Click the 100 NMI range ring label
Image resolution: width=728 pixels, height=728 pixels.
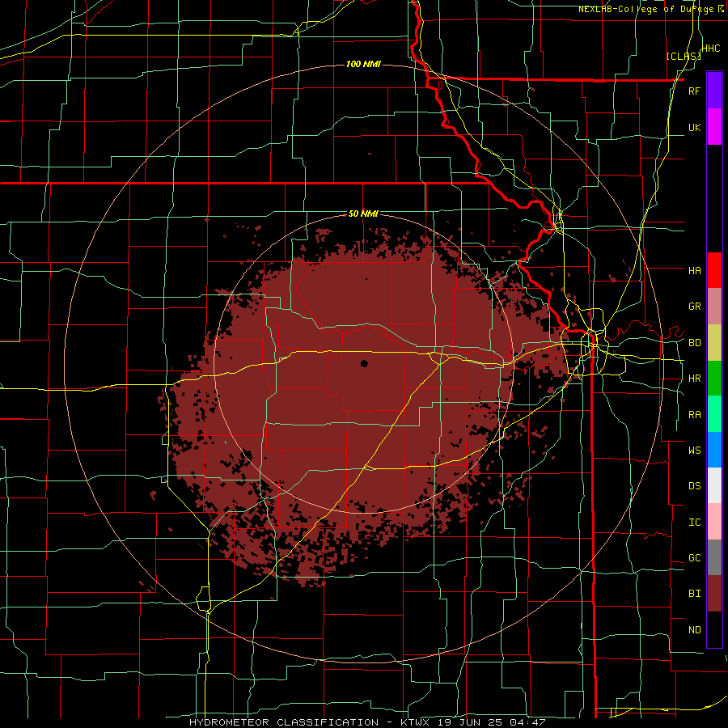click(363, 64)
